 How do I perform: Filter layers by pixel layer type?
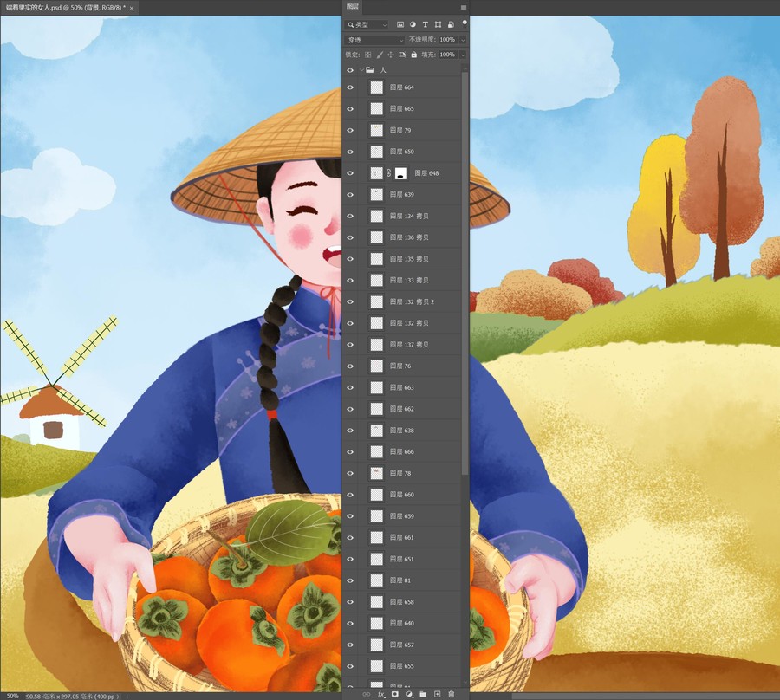[400, 24]
